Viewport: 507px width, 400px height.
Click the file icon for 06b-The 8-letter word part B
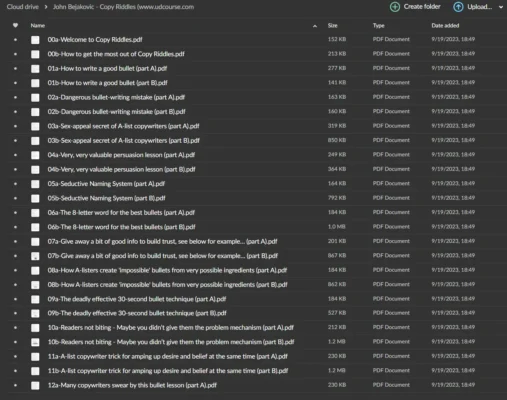pyautogui.click(x=35, y=227)
